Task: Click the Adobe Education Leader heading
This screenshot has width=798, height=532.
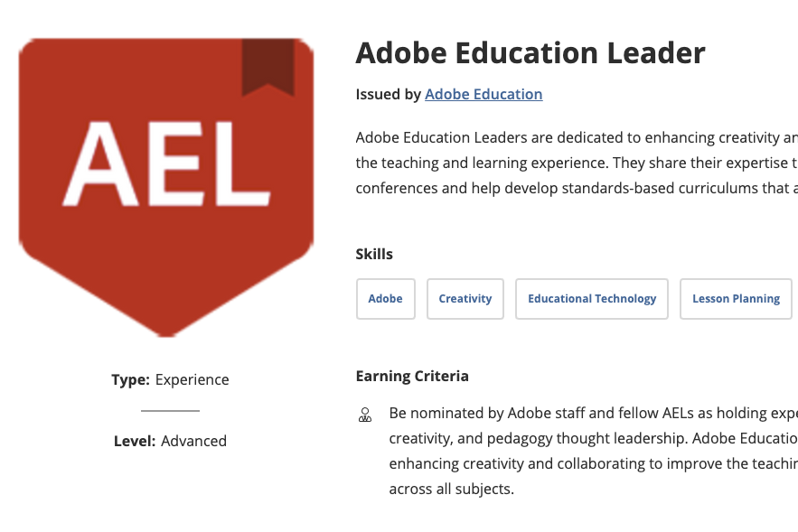Action: 530,53
